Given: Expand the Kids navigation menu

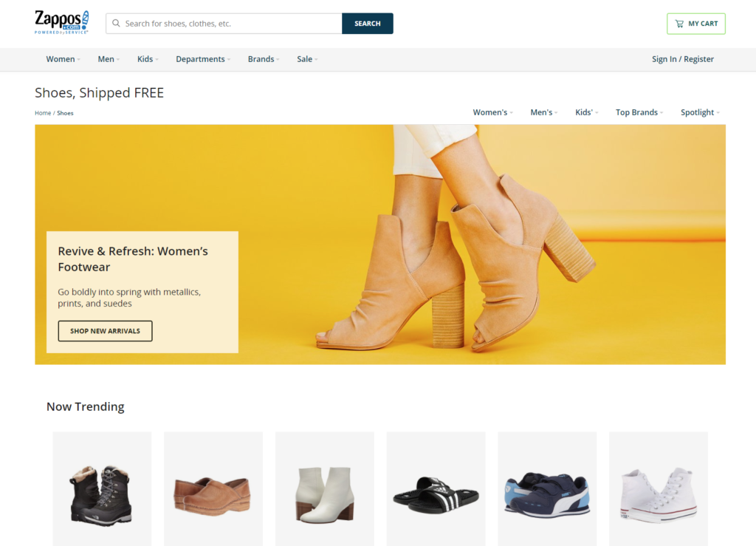Looking at the screenshot, I should tap(148, 59).
